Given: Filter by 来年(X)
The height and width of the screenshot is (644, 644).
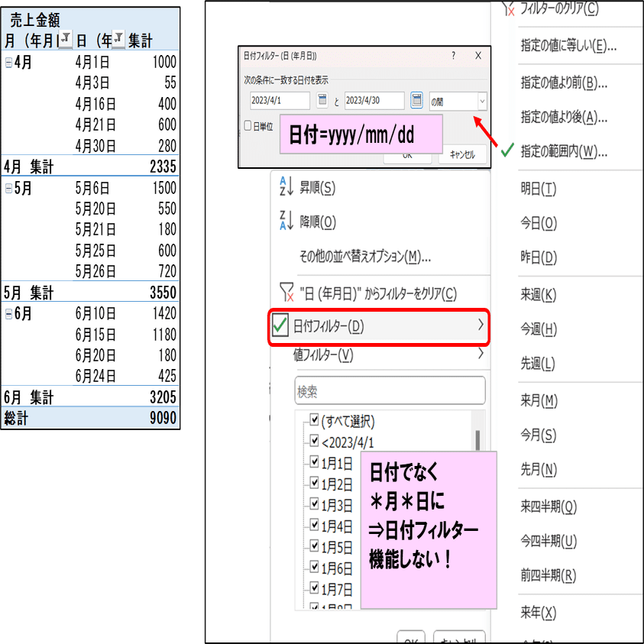Looking at the screenshot, I should click(x=538, y=613).
